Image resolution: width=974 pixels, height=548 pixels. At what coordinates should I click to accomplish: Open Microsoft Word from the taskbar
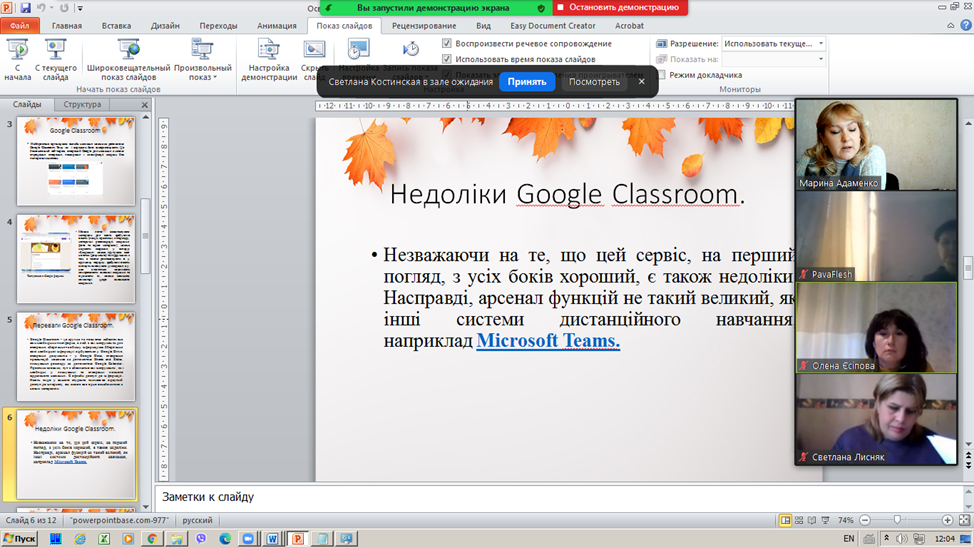pos(272,539)
